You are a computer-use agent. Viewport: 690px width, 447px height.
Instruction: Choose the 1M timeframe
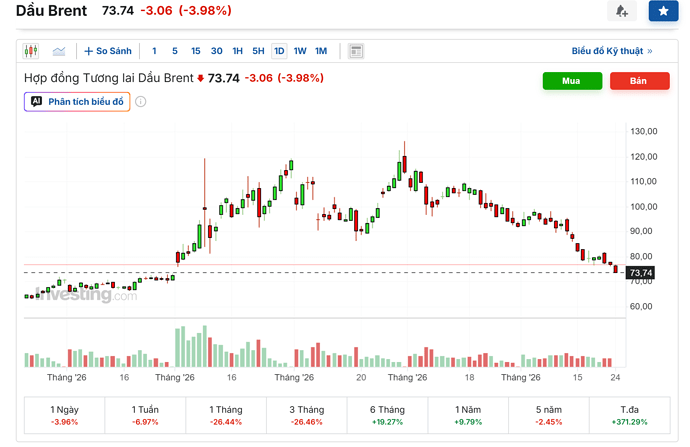321,51
